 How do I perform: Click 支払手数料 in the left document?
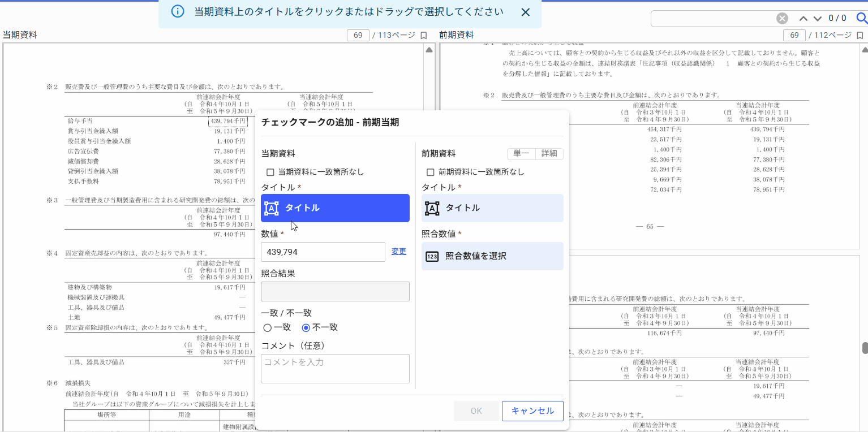click(x=83, y=182)
